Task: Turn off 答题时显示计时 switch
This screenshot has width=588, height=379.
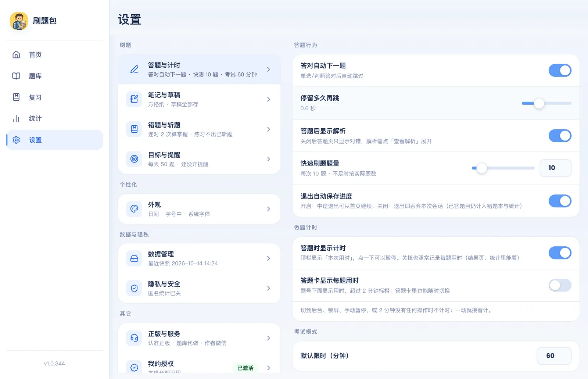Action: click(560, 253)
